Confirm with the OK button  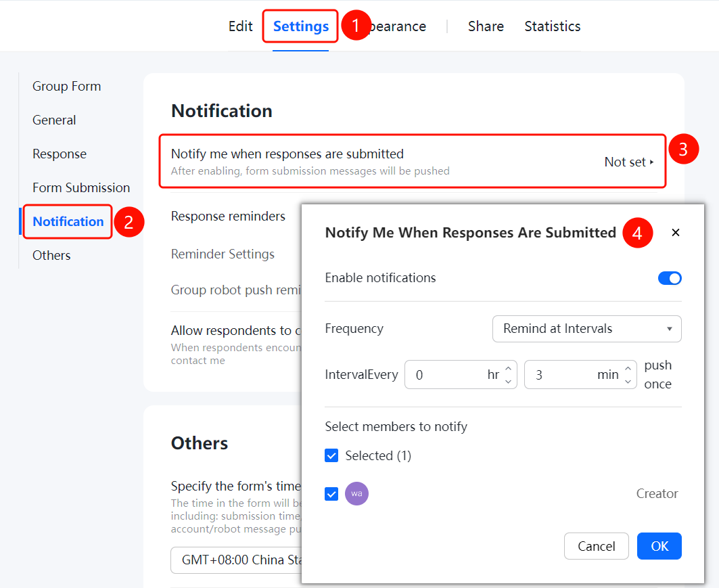coord(659,546)
